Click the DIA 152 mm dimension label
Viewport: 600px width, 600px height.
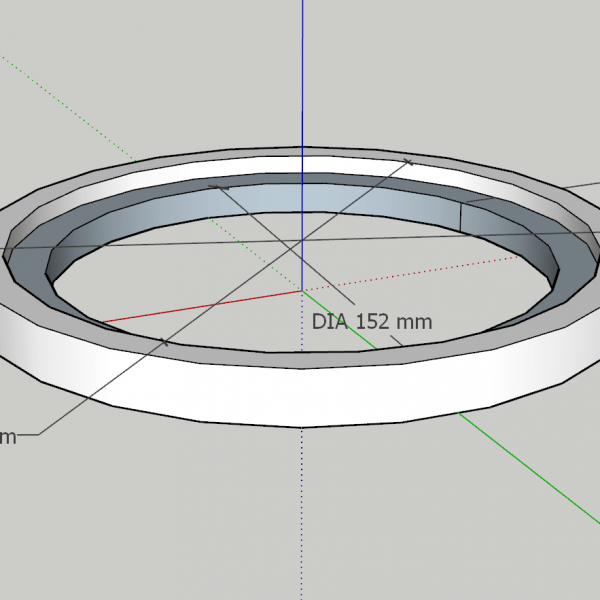click(x=371, y=322)
